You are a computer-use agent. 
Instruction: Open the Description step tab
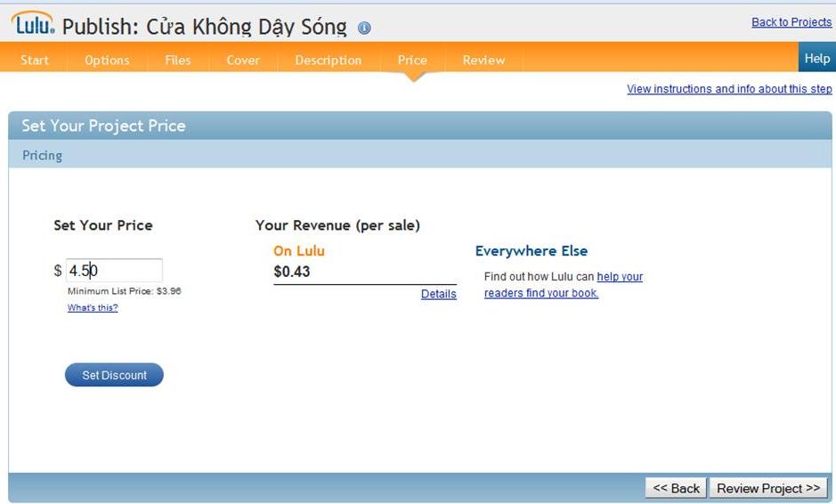pos(329,61)
